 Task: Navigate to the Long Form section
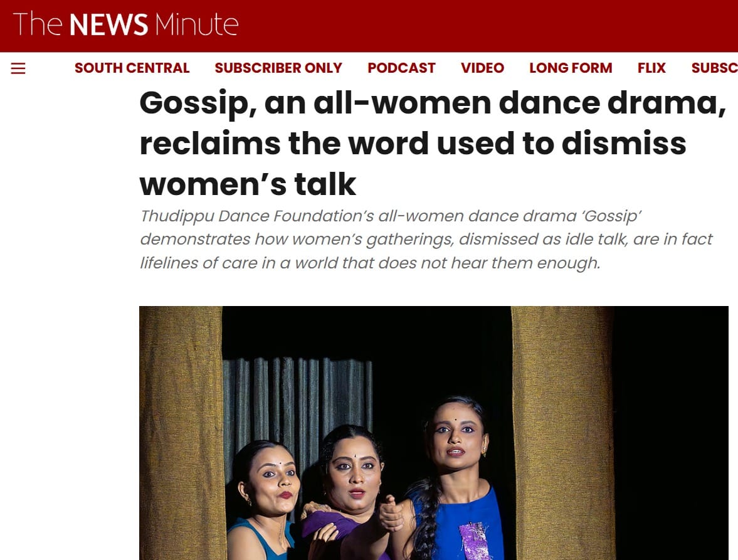(571, 68)
